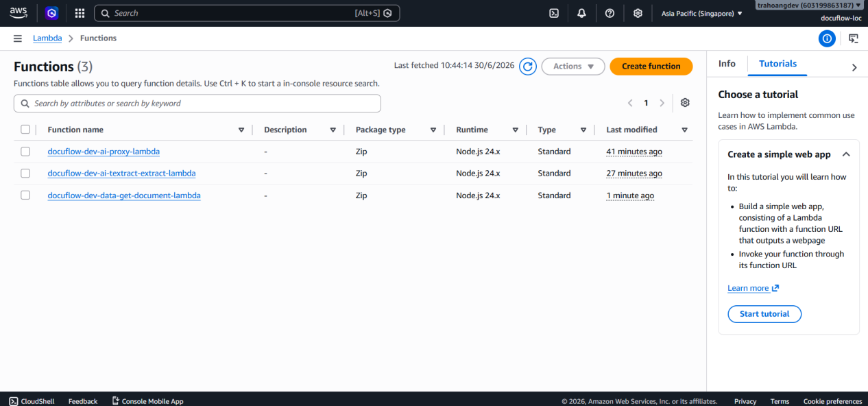
Task: Open table preferences gear icon
Action: 685,103
